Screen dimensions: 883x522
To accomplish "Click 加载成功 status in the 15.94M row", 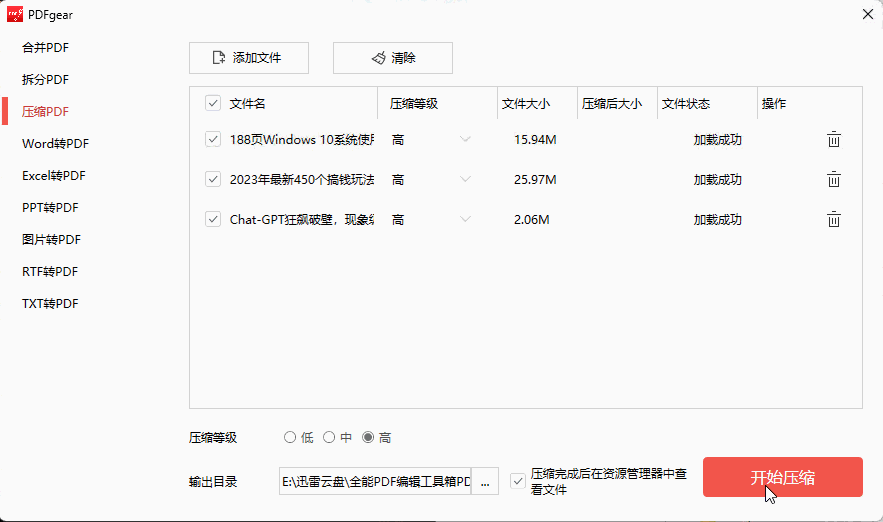I will click(717, 140).
